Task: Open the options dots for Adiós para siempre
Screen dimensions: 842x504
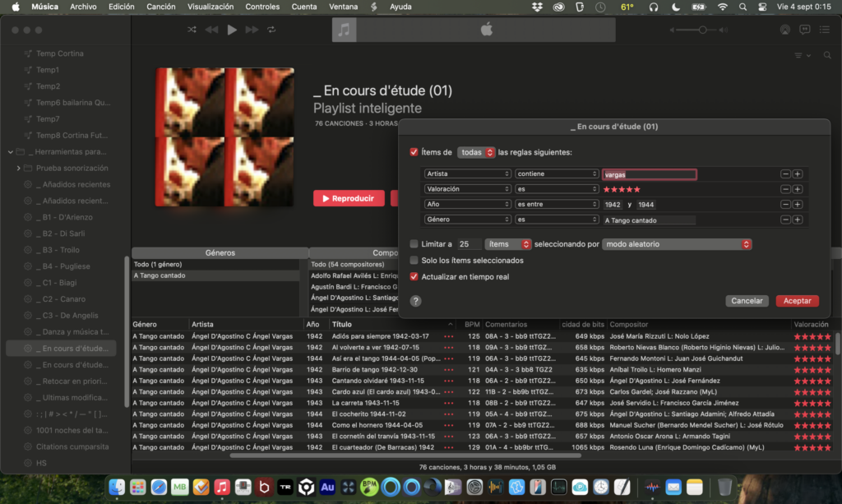Action: tap(448, 336)
